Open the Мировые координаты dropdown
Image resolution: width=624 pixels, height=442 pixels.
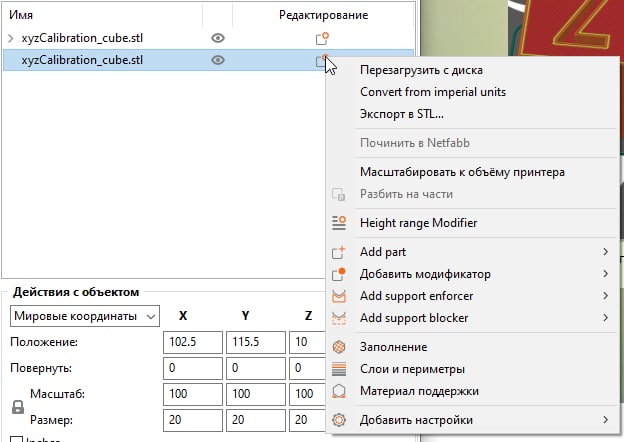[x=85, y=316]
